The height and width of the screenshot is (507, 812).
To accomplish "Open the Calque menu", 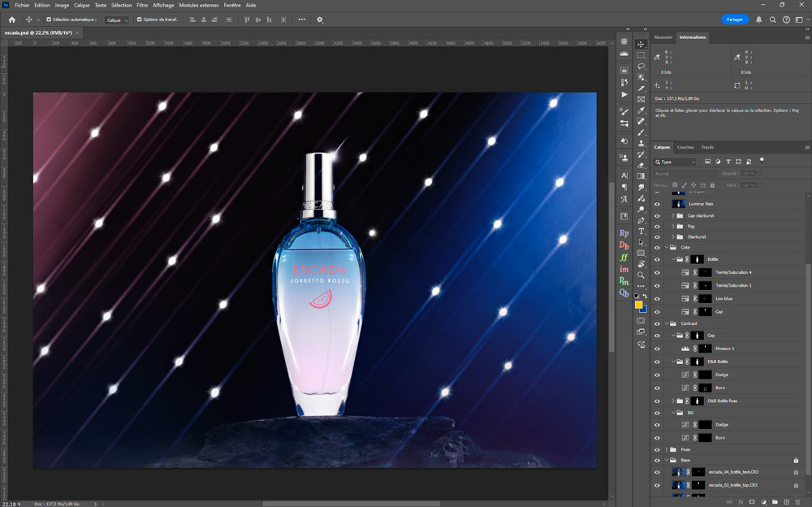I will 81,5.
